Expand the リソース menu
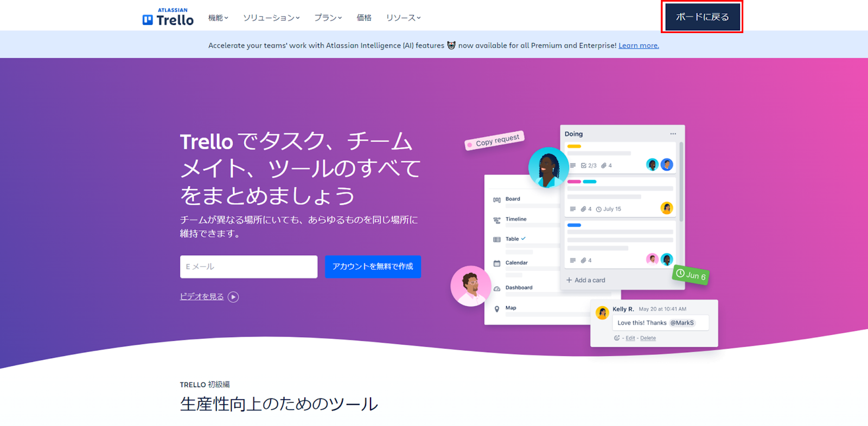Viewport: 868px width, 426px height. tap(404, 18)
